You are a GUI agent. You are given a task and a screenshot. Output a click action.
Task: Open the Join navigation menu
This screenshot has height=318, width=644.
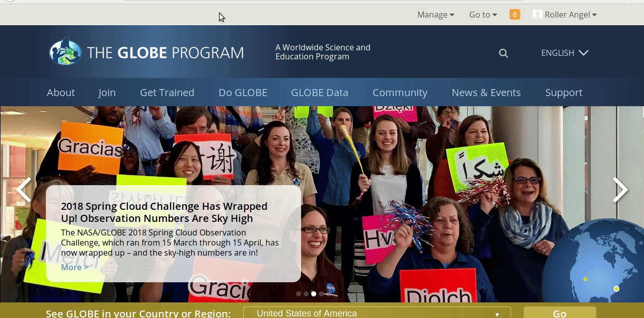(107, 93)
